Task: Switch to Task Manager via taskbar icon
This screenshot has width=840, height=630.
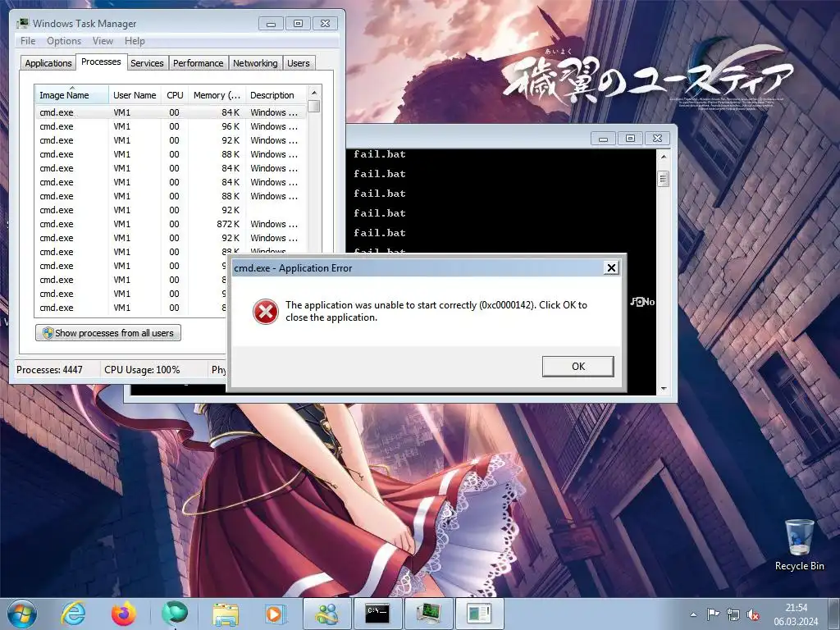Action: 428,614
